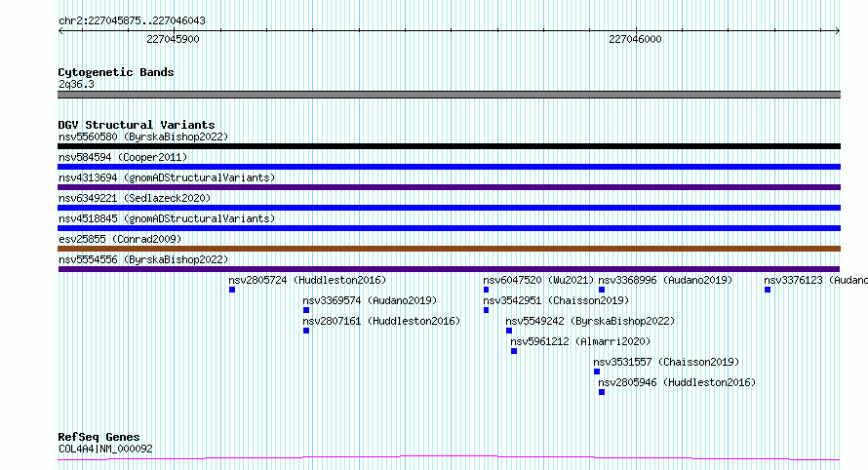Click the nsv5549242 (ByrskaBishop2022) text label
Image resolution: width=868 pixels, height=470 pixels.
tap(590, 321)
